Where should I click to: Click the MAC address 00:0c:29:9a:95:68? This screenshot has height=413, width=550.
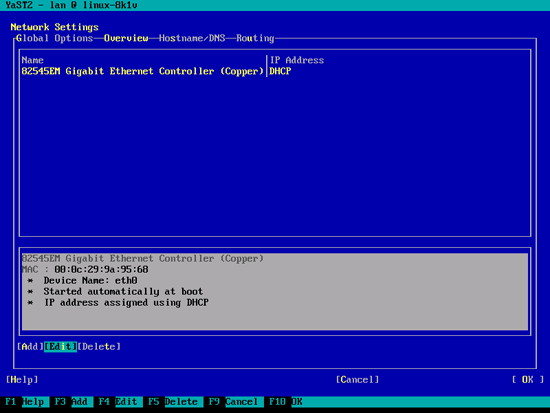(101, 269)
